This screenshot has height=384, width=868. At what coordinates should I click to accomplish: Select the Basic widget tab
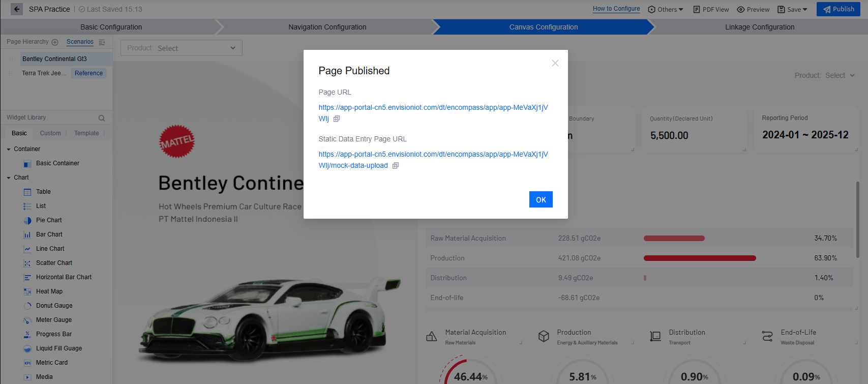19,133
